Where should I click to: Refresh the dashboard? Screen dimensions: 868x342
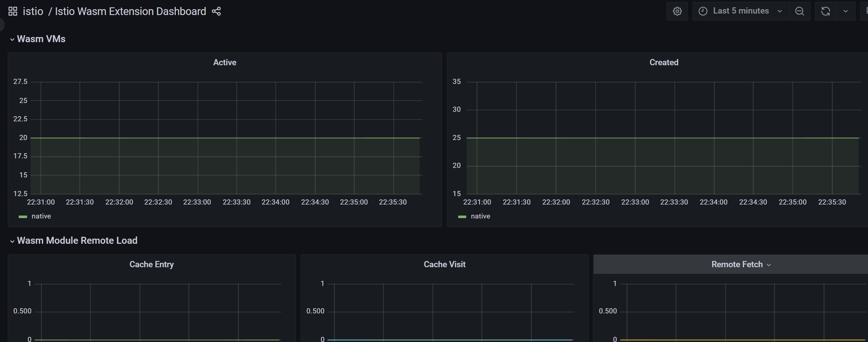[826, 11]
